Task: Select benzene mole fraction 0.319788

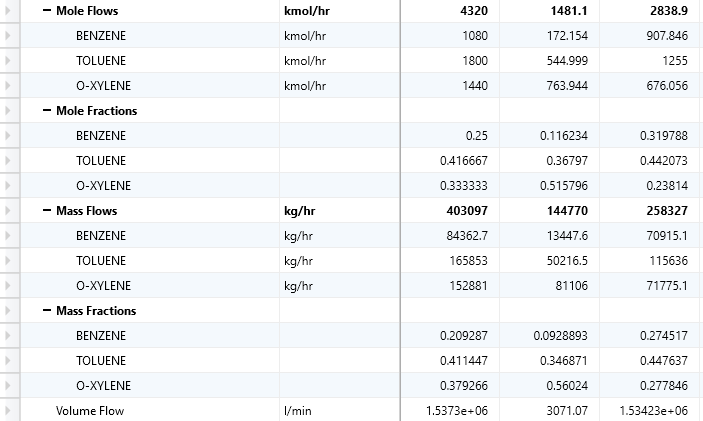Action: 664,136
